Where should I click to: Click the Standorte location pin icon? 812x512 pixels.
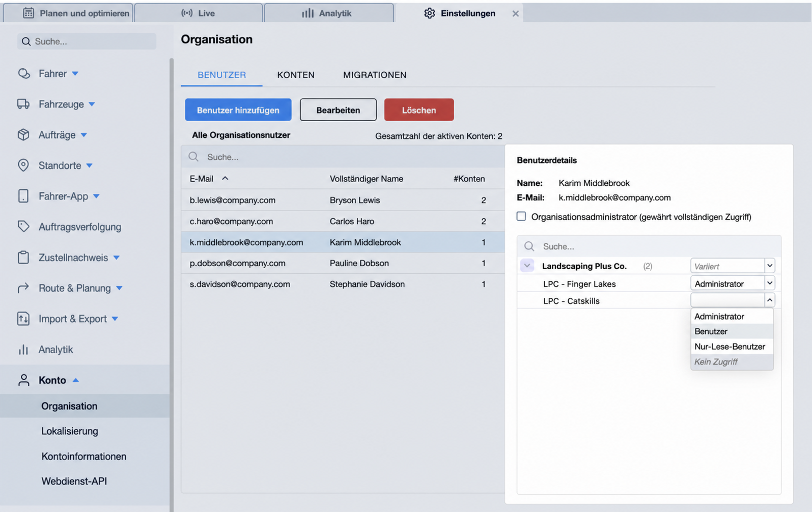pyautogui.click(x=23, y=165)
